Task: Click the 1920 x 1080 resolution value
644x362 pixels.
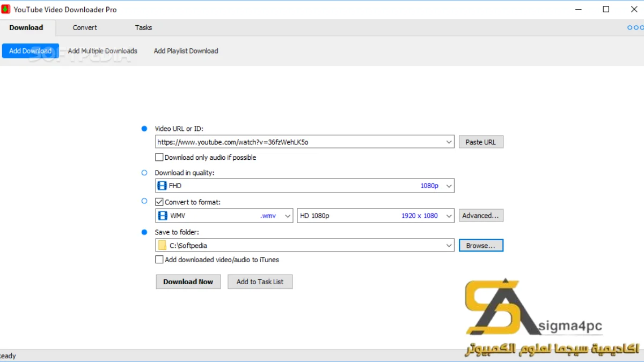Action: 420,216
